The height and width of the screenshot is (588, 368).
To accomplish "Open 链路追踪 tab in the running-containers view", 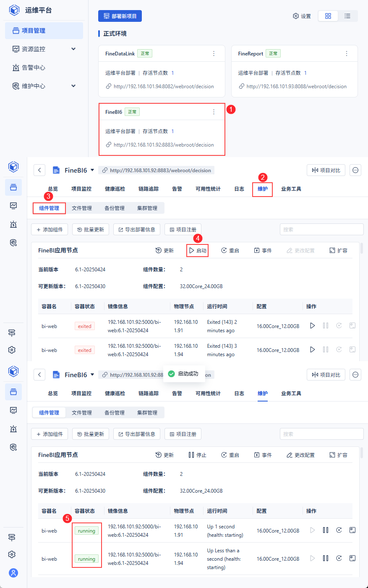I will pos(149,394).
